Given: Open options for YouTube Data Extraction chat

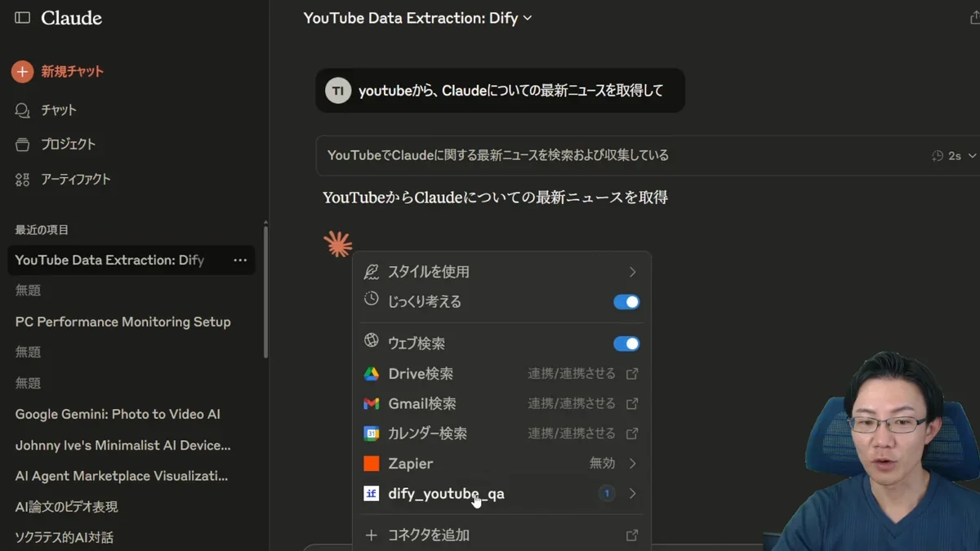Looking at the screenshot, I should coord(240,260).
